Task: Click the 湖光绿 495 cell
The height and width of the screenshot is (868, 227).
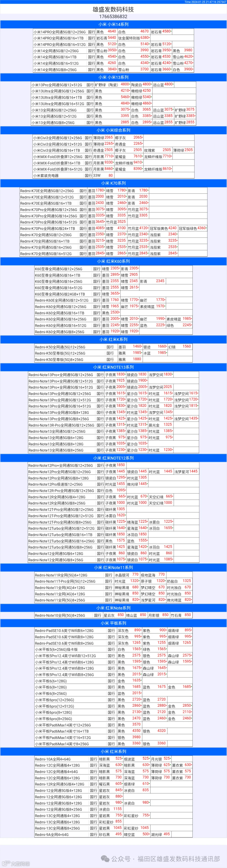Action: tap(161, 834)
